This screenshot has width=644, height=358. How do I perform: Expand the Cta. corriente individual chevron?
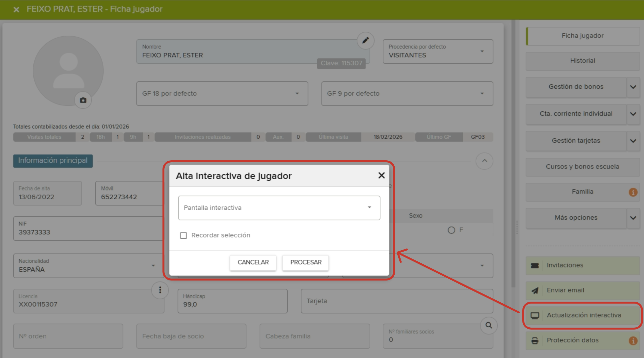(x=633, y=114)
